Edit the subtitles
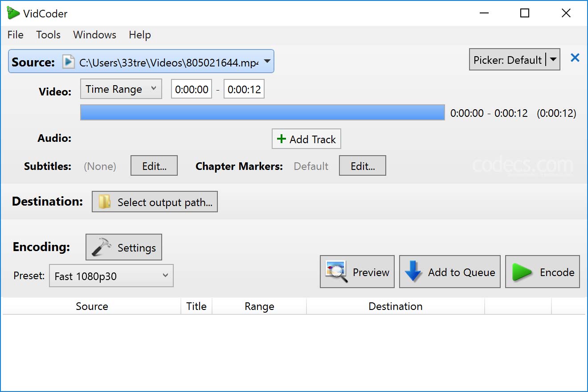Image resolution: width=588 pixels, height=392 pixels. pyautogui.click(x=154, y=166)
